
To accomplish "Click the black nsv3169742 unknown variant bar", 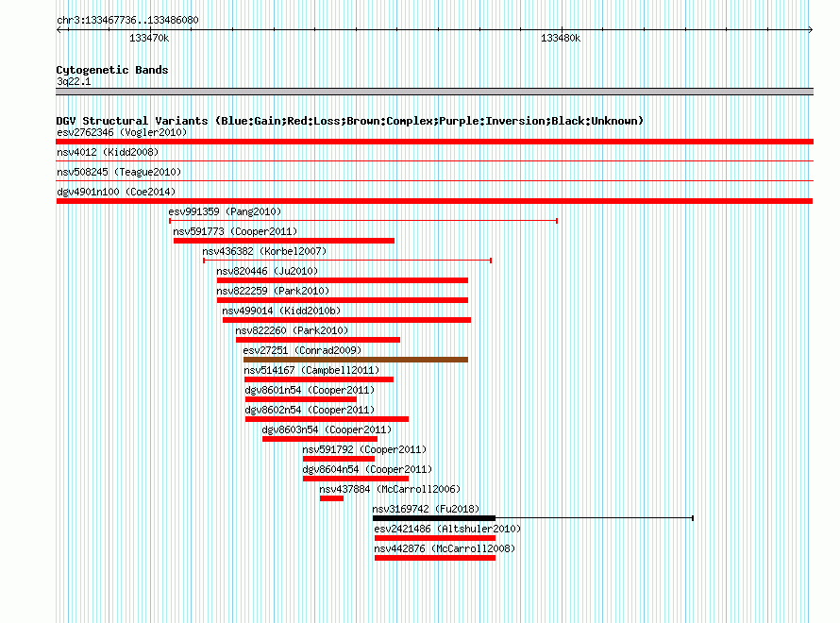I will click(x=434, y=518).
